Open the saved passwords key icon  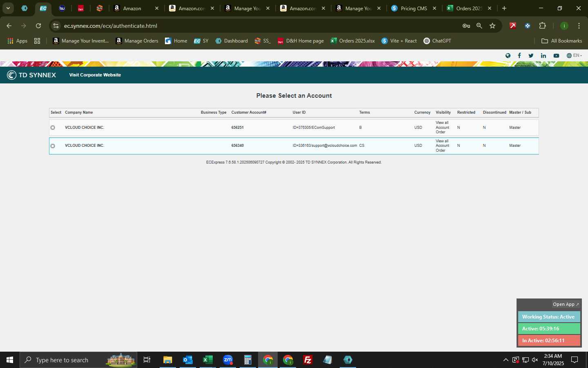click(x=466, y=26)
